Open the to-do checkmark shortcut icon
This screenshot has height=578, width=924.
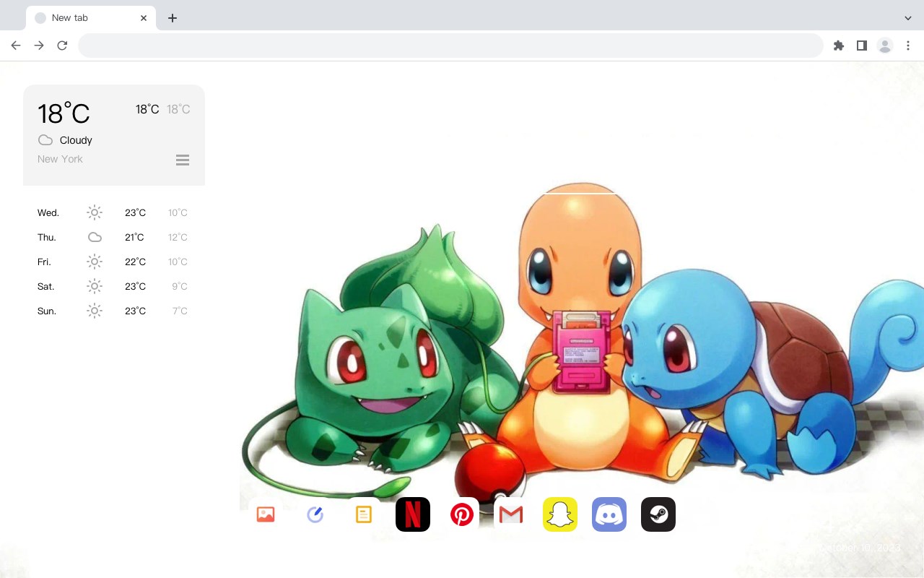pyautogui.click(x=315, y=514)
